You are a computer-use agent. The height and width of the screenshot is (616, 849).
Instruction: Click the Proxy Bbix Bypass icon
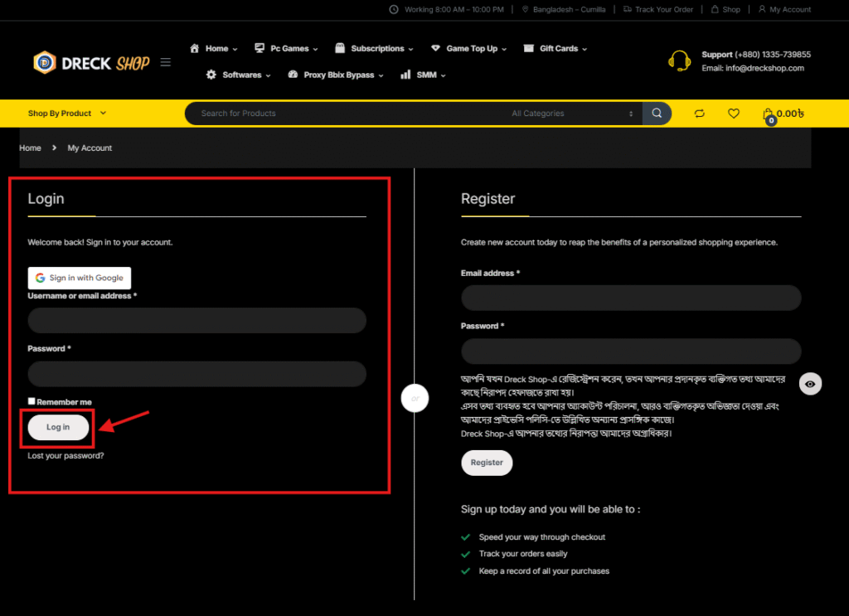click(293, 75)
